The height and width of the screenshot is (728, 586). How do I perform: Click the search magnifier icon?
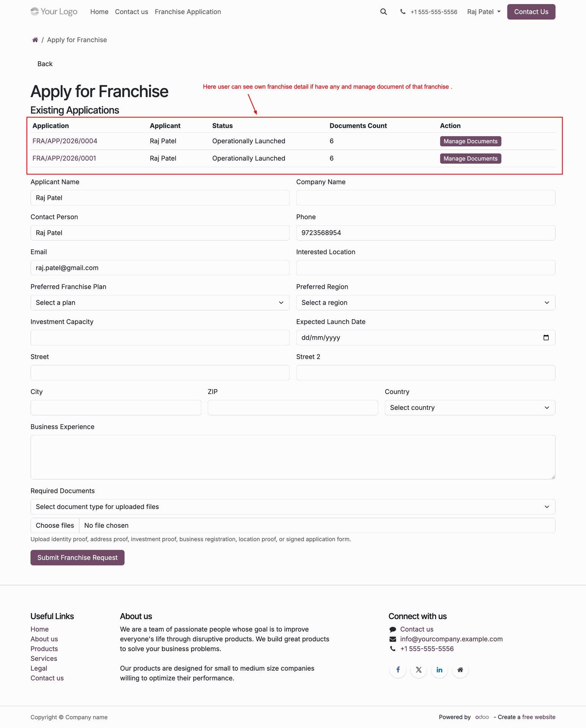click(x=383, y=12)
